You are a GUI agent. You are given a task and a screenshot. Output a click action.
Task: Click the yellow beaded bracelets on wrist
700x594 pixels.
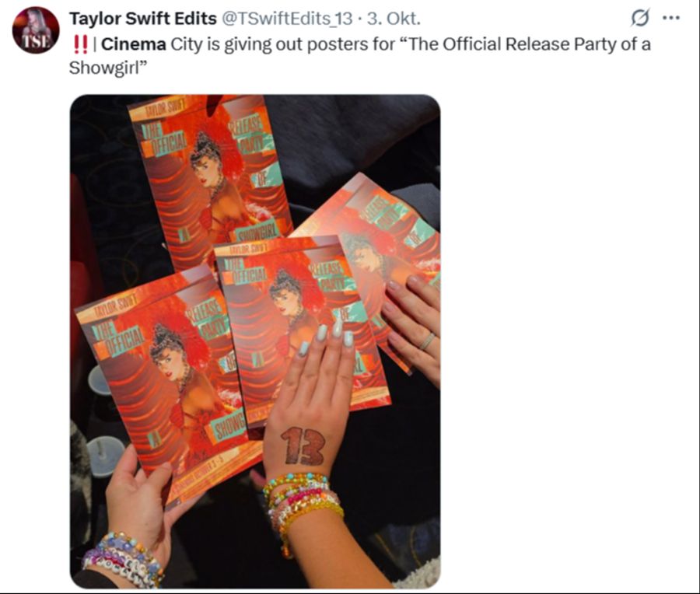(x=303, y=505)
